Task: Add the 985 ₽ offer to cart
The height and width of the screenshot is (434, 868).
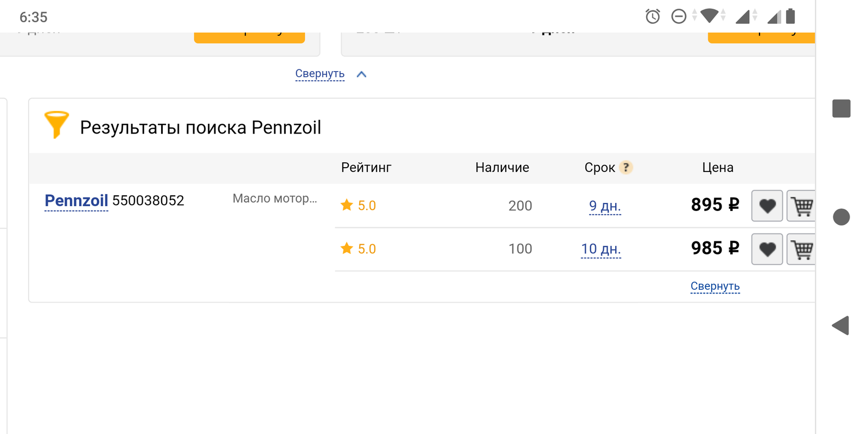Action: point(801,249)
